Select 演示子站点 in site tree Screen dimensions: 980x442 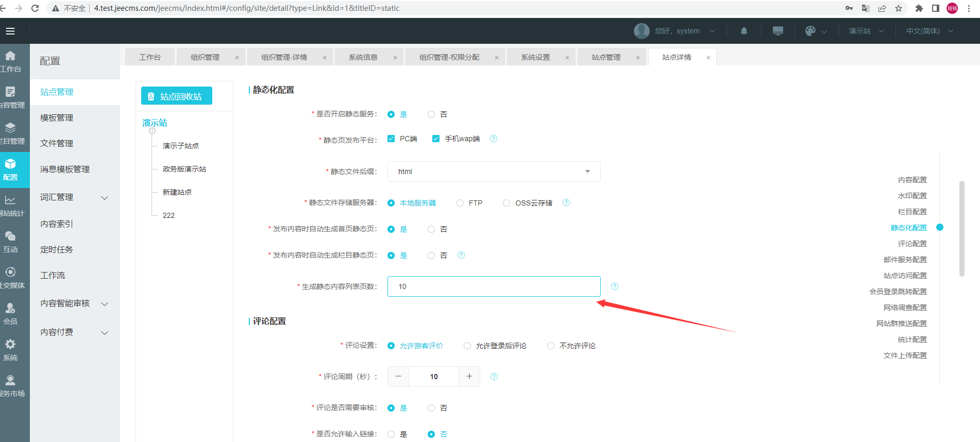(x=181, y=146)
